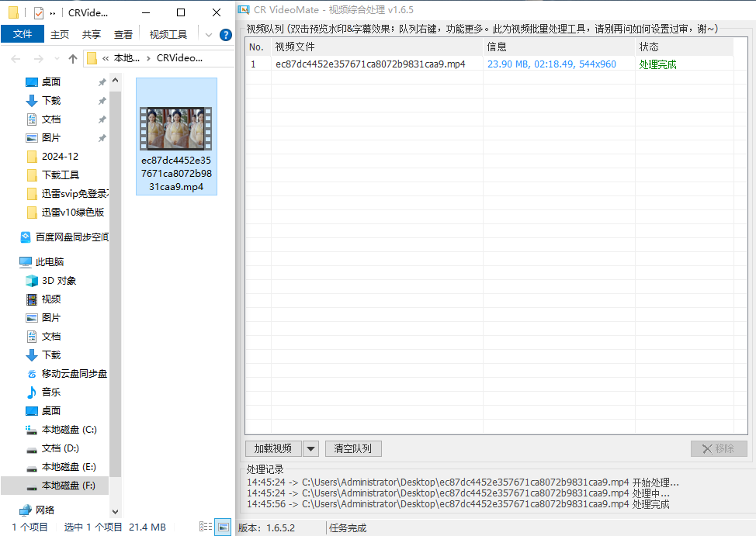Open the 迅雷v10绿色版 folder

pyautogui.click(x=72, y=212)
